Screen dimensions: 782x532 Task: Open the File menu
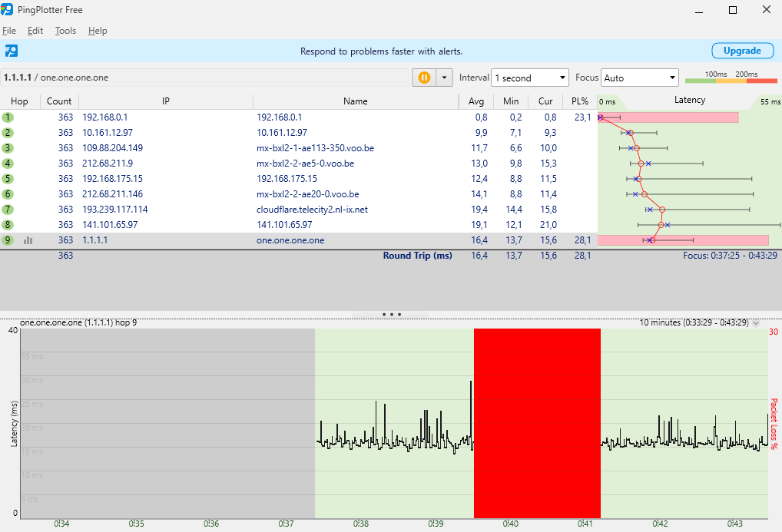(9, 31)
